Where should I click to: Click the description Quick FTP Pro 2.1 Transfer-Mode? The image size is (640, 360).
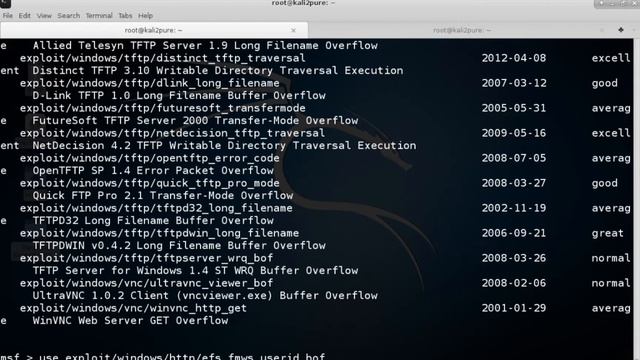(x=162, y=196)
